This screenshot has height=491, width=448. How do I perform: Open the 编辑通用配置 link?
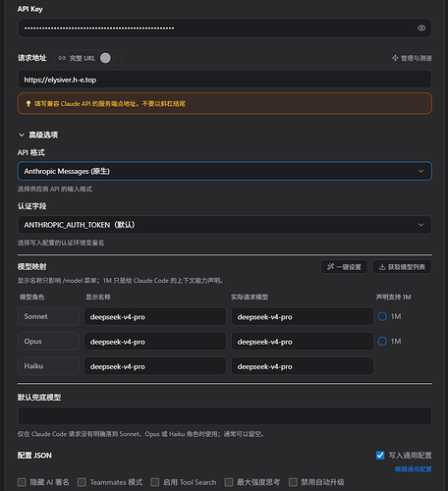413,469
